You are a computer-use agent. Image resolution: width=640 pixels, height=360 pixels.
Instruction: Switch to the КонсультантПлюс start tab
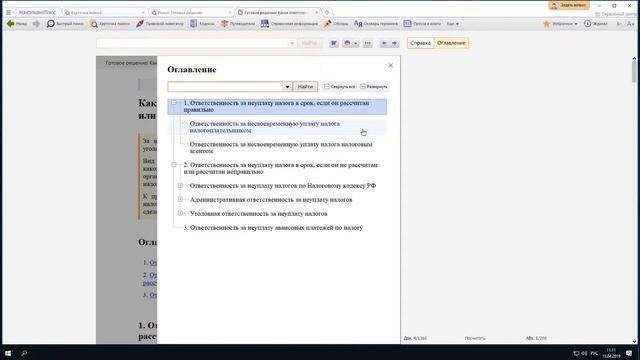(37, 13)
